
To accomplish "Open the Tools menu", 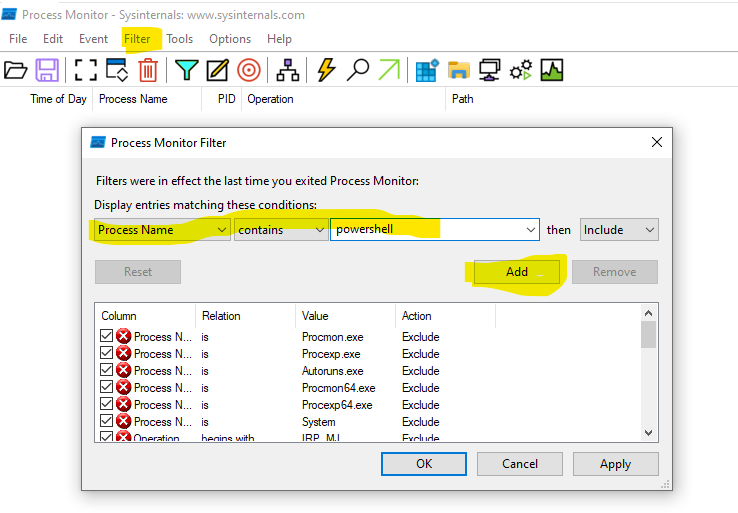I will (179, 39).
